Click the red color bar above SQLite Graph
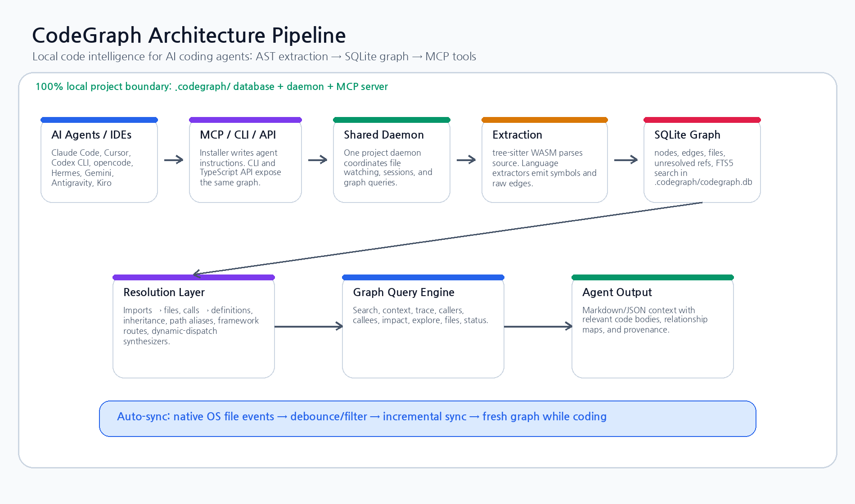 point(702,120)
